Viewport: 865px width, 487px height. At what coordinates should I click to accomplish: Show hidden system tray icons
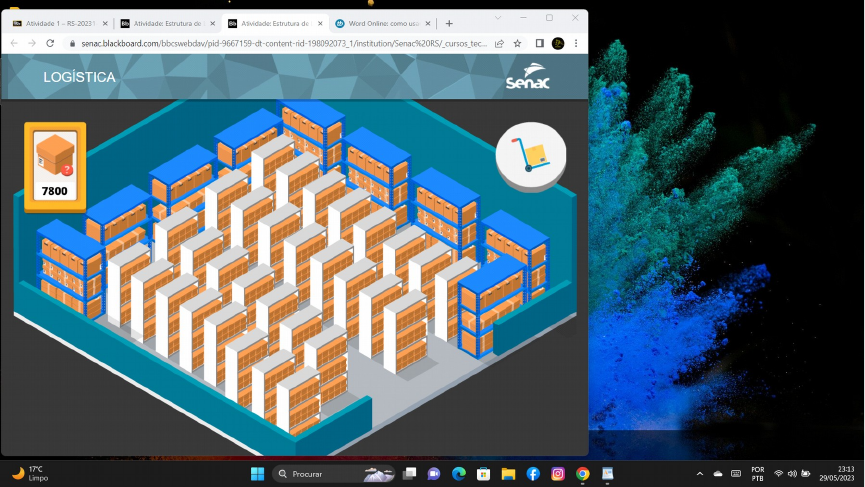point(699,473)
